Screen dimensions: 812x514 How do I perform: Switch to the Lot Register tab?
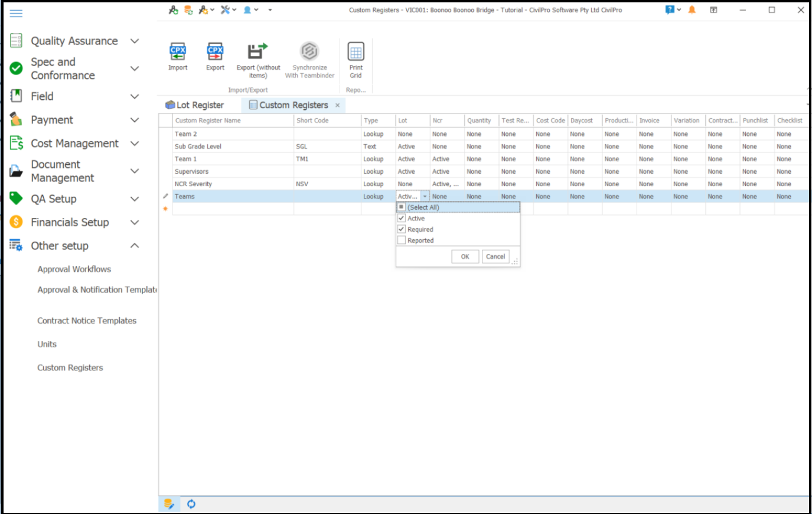[195, 105]
